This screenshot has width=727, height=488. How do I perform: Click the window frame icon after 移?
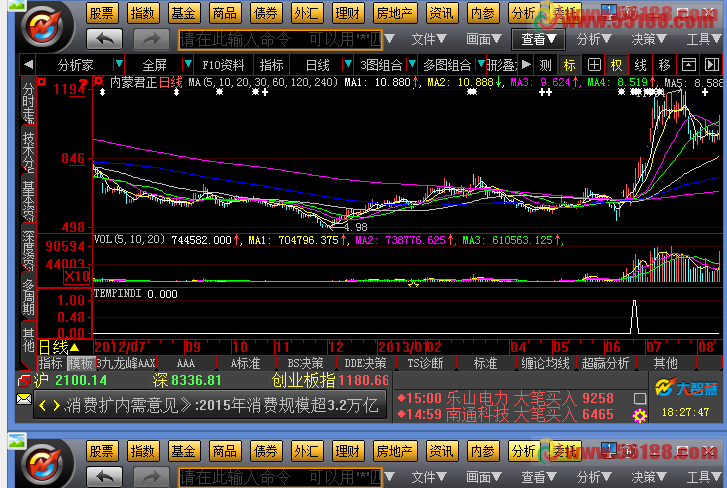[x=689, y=65]
